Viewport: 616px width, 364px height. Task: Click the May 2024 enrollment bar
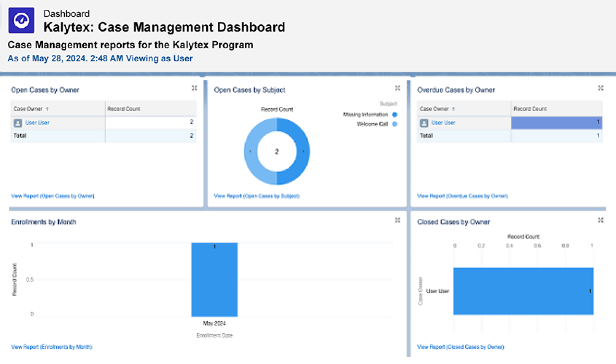point(215,280)
